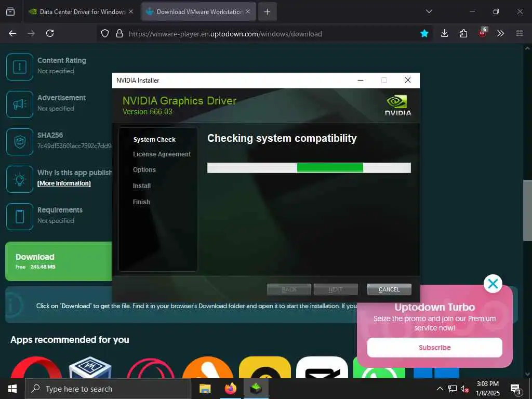Click the site security padlock icon
The image size is (532, 399).
[119, 33]
